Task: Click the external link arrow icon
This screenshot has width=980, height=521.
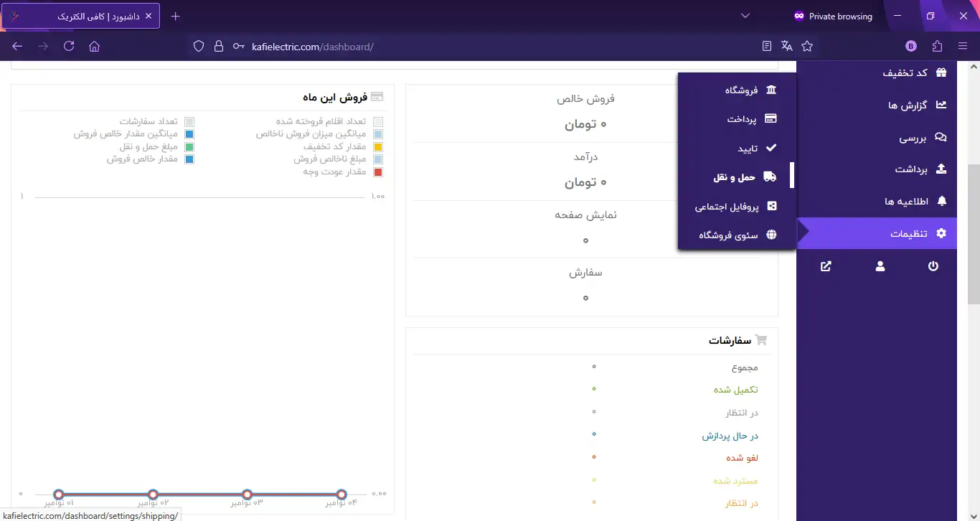Action: coord(825,266)
